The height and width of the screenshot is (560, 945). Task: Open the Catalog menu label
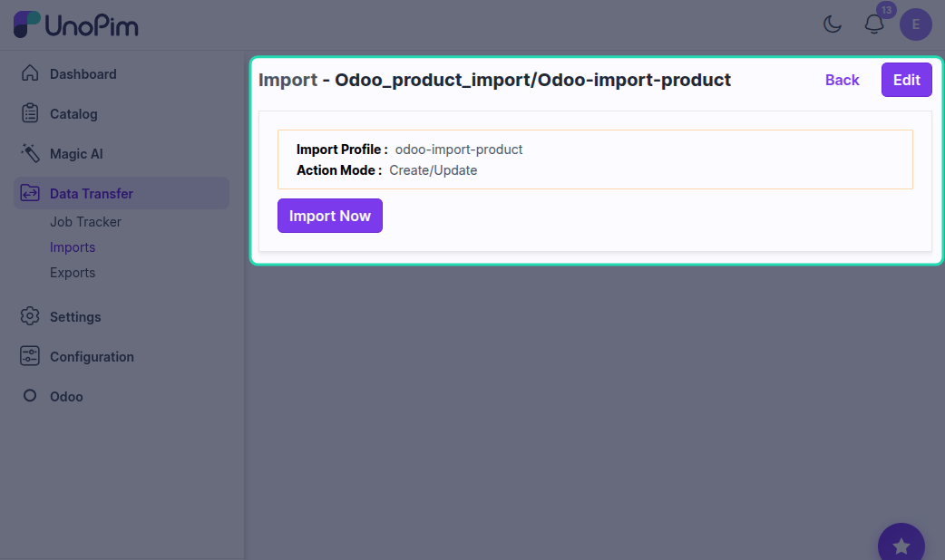click(x=73, y=114)
